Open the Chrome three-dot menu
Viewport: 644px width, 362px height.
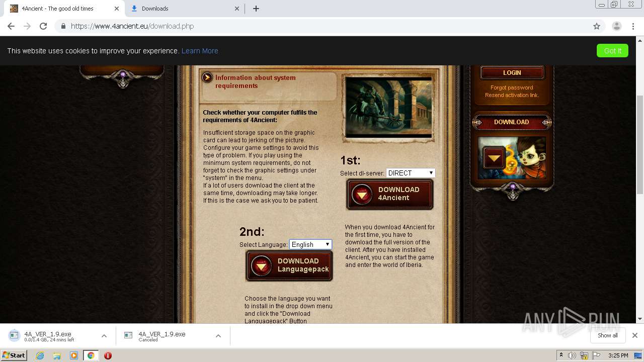click(x=633, y=26)
